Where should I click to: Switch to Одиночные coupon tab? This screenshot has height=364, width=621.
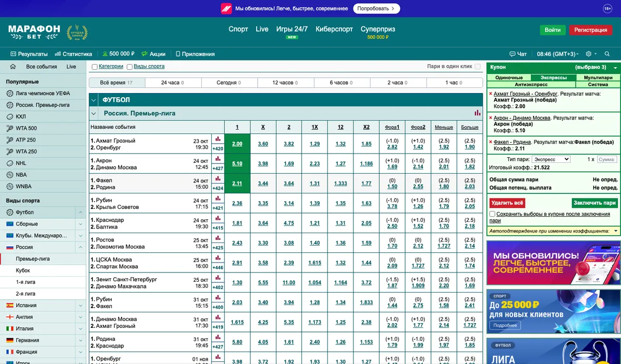pos(509,78)
